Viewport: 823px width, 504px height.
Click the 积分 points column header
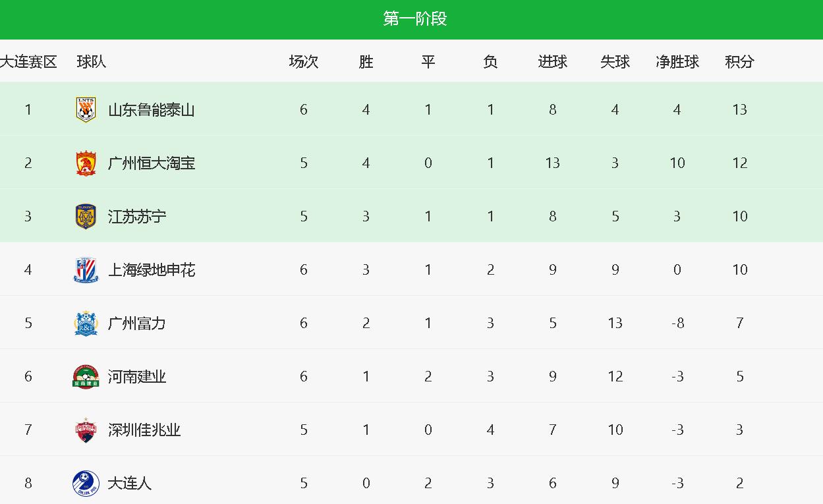point(739,62)
